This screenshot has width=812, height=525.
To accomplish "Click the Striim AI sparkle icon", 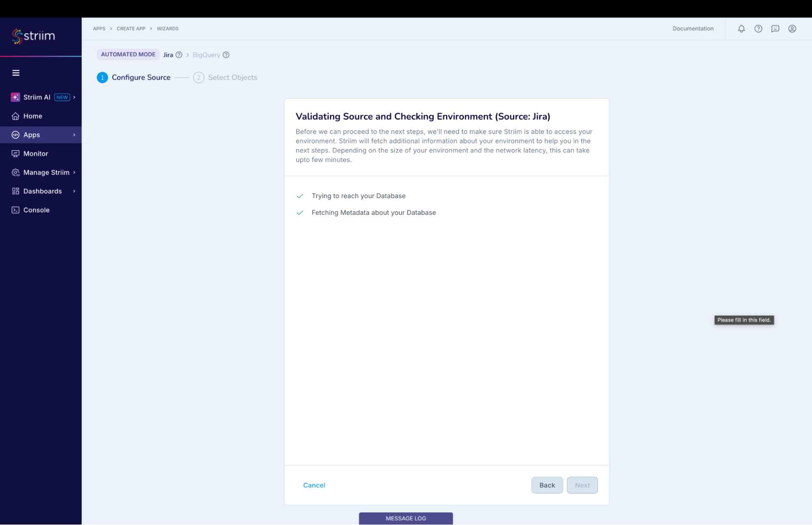I will (15, 97).
